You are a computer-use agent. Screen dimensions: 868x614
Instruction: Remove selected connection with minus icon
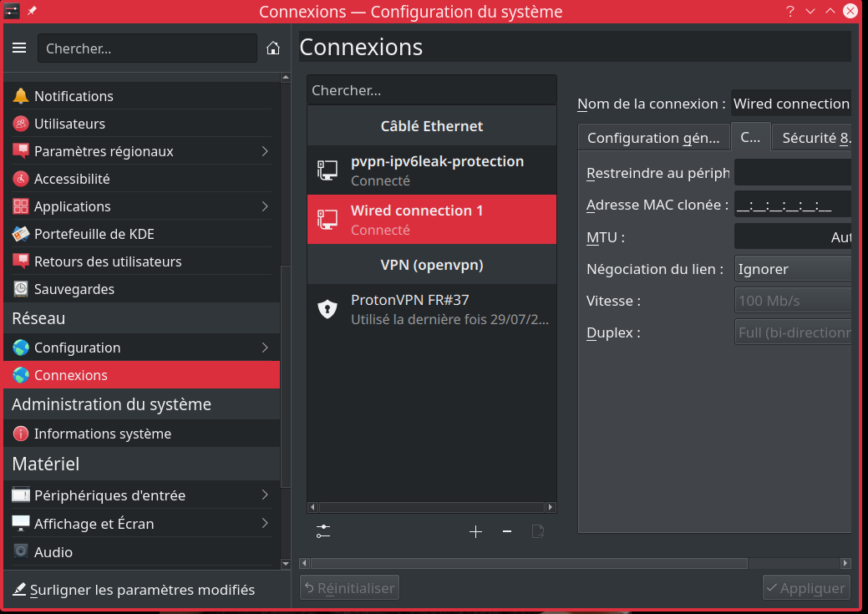coord(506,531)
